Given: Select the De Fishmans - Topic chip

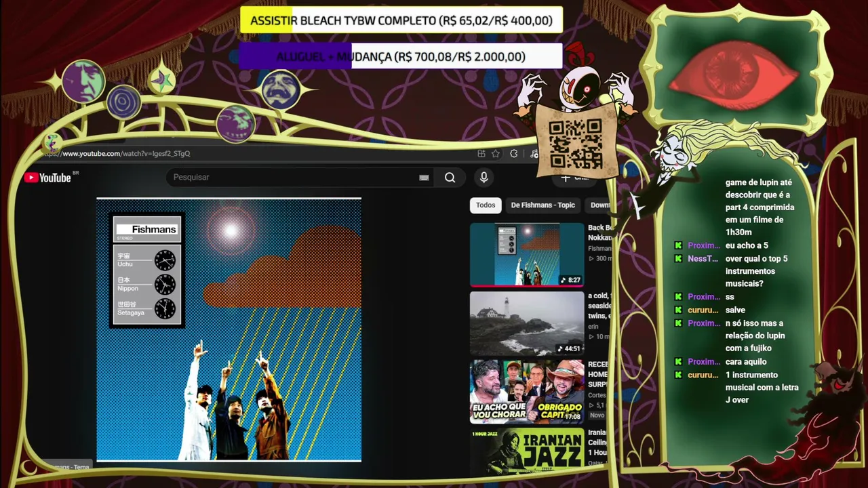Looking at the screenshot, I should [542, 205].
